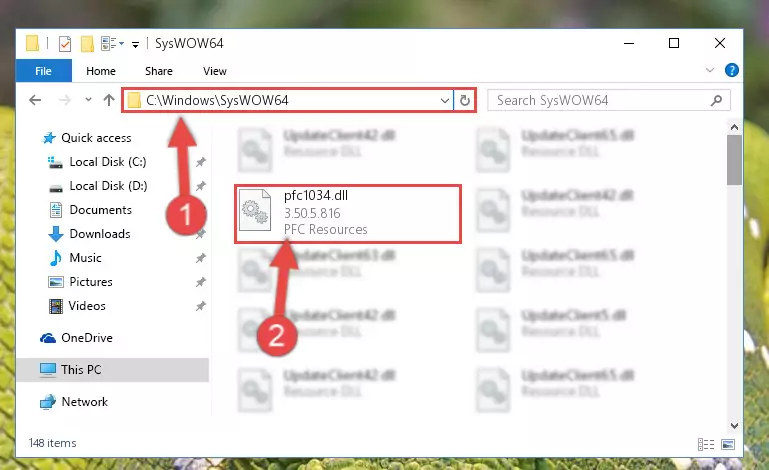Click the 148 items status text
Image resolution: width=769 pixels, height=470 pixels.
52,443
